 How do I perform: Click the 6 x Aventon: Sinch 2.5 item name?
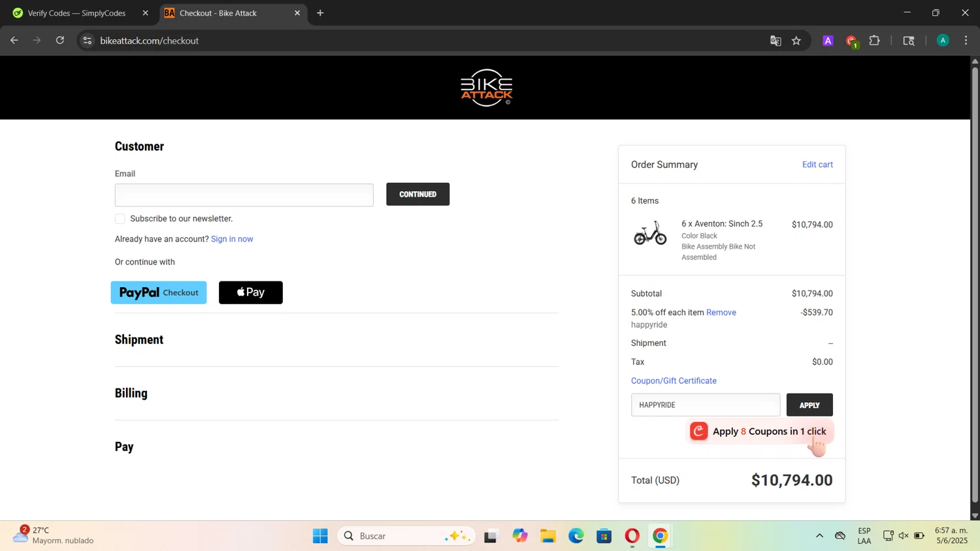click(722, 224)
